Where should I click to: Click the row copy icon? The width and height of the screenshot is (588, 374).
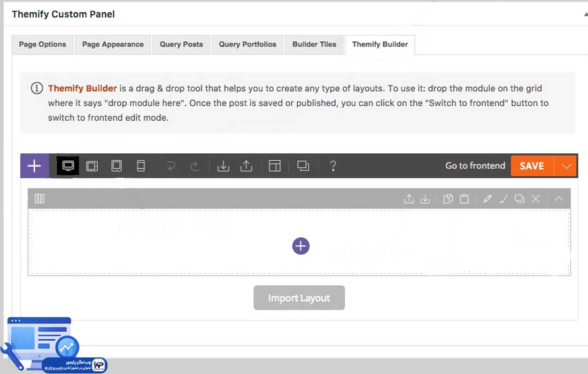pos(448,199)
